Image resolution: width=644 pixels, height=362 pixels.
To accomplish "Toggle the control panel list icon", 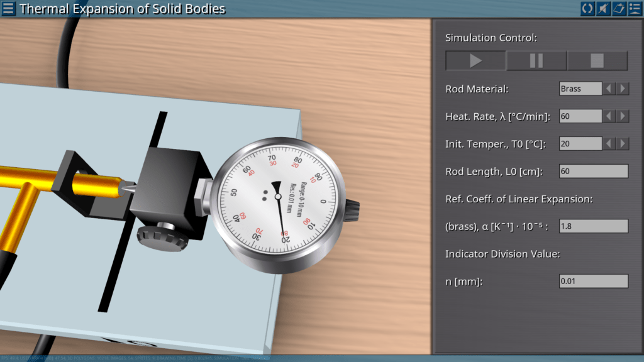I will tap(635, 9).
